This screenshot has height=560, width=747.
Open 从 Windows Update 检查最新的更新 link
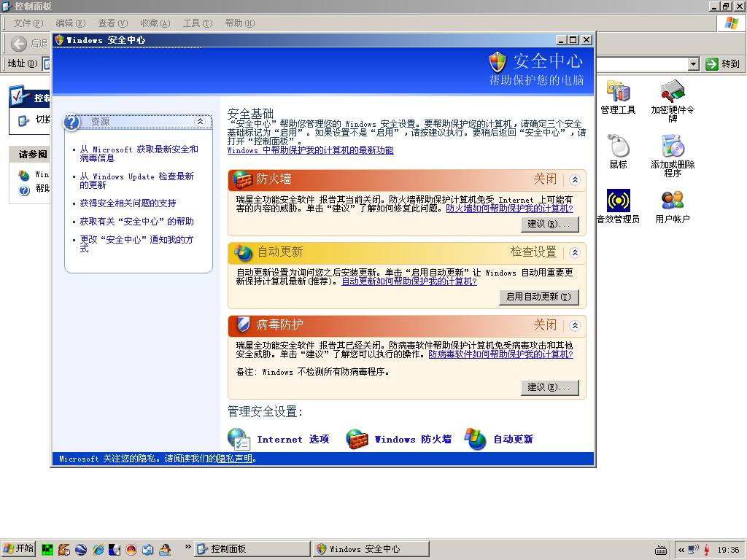tap(136, 181)
